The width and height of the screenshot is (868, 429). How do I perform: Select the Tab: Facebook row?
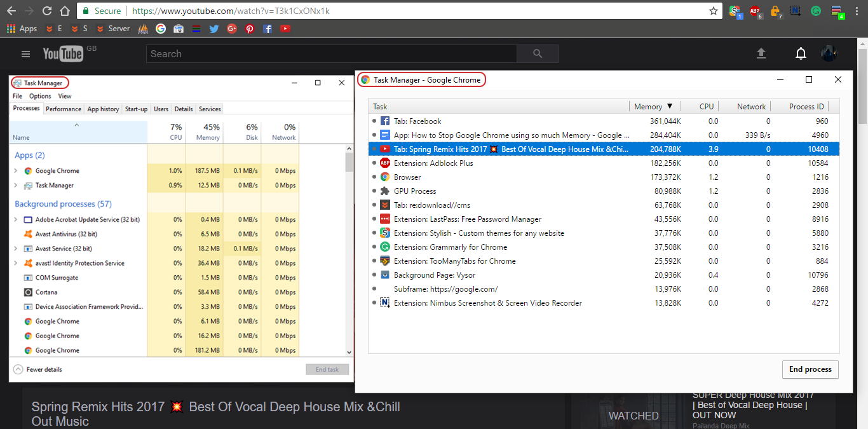pos(604,121)
